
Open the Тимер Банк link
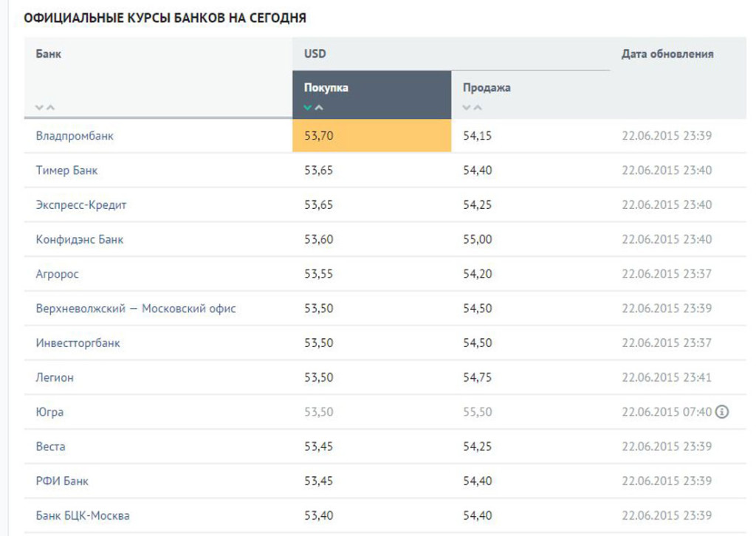66,171
